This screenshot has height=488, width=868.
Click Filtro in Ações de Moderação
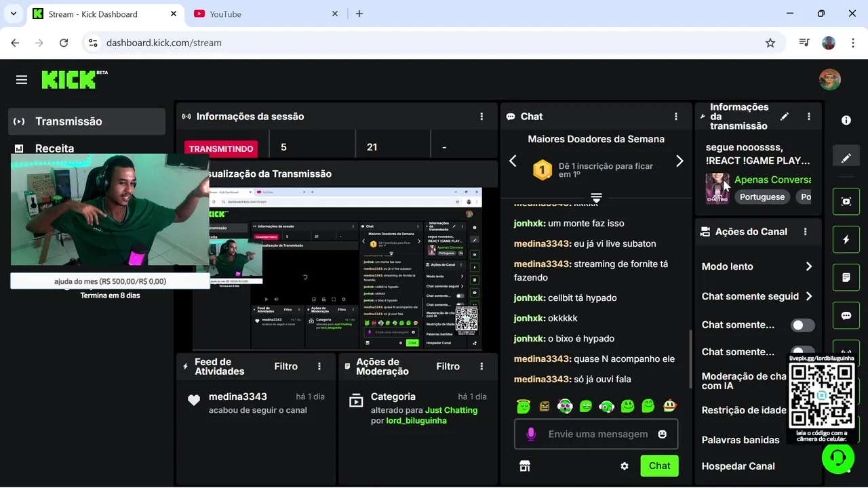click(448, 366)
